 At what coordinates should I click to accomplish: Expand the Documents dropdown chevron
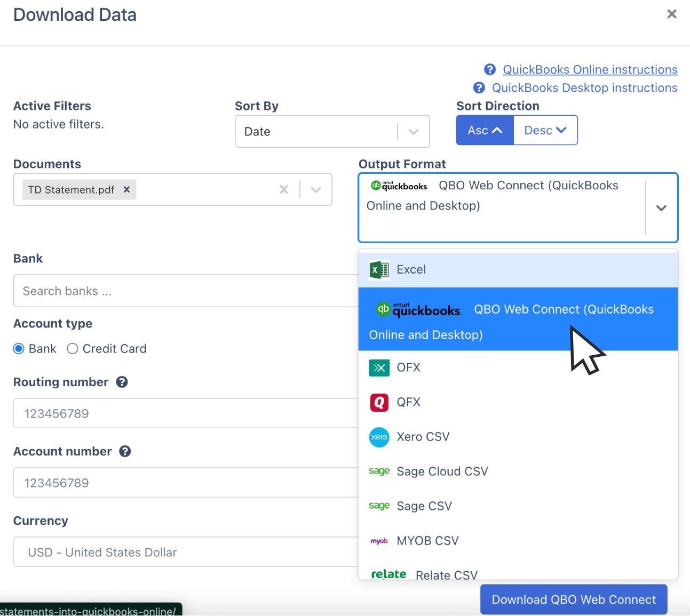(x=316, y=189)
